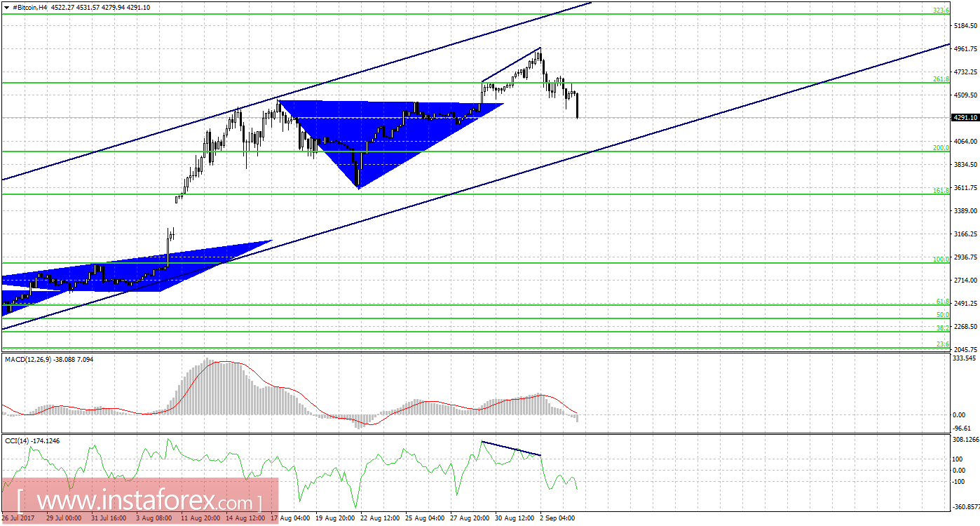
Task: Click price axis value 4732.25
Action: tap(965, 72)
